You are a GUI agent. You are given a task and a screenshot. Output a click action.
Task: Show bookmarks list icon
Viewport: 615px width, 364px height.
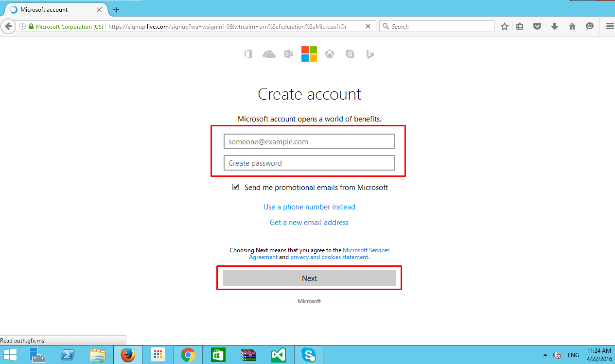pyautogui.click(x=520, y=27)
